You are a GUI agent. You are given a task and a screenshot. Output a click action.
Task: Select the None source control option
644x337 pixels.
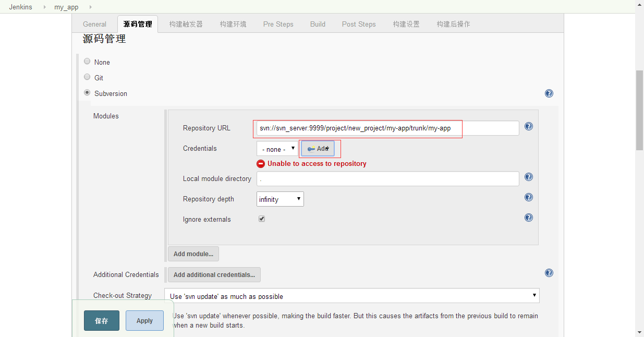point(87,61)
